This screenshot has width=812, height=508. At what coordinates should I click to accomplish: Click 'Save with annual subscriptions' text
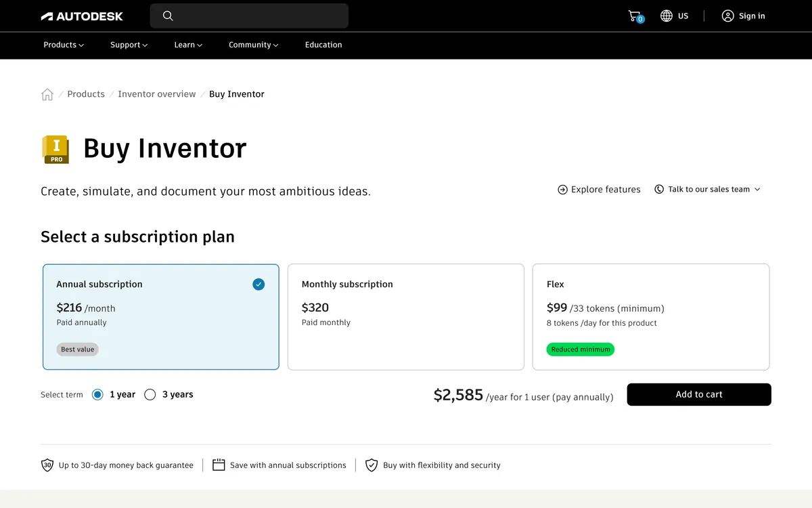click(x=288, y=465)
